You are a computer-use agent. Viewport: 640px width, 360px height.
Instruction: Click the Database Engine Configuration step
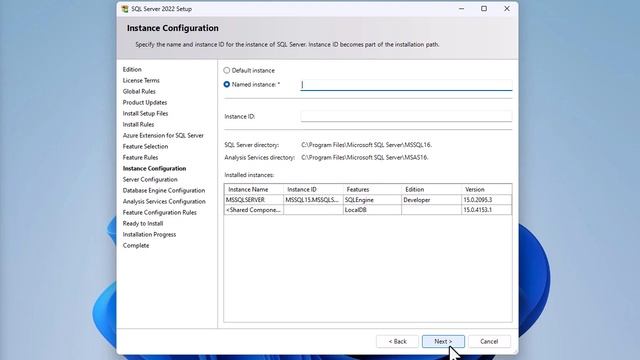(164, 191)
